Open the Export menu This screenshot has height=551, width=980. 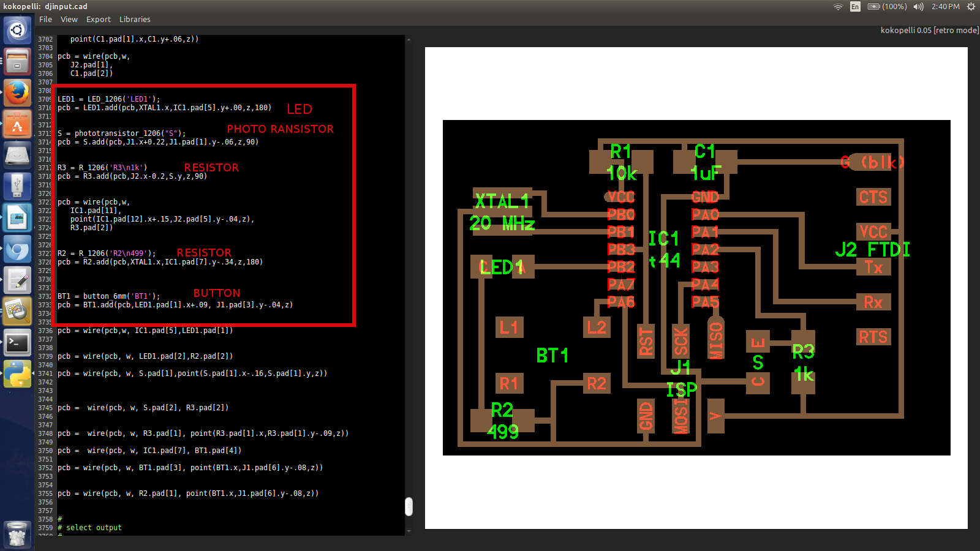pyautogui.click(x=99, y=20)
